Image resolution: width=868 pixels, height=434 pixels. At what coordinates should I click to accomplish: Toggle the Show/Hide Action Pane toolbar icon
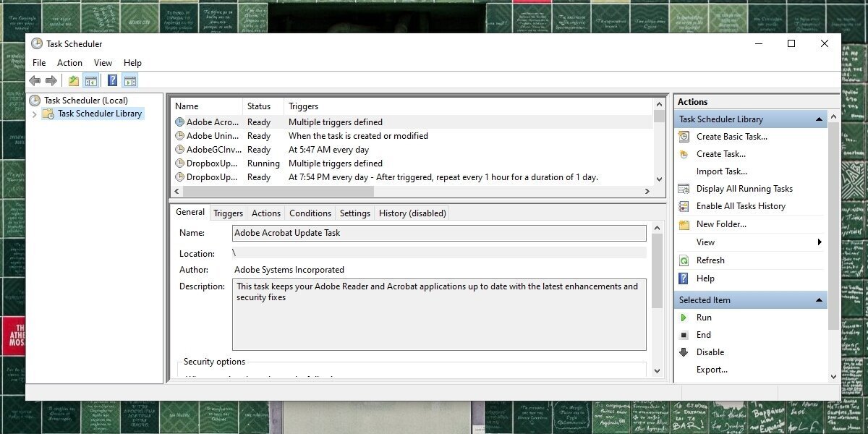[129, 80]
